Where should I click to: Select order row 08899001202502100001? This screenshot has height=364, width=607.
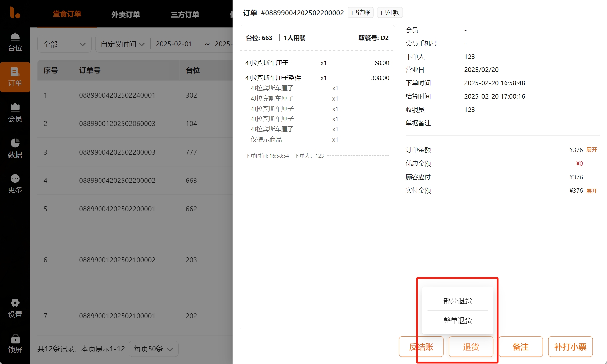click(135, 316)
